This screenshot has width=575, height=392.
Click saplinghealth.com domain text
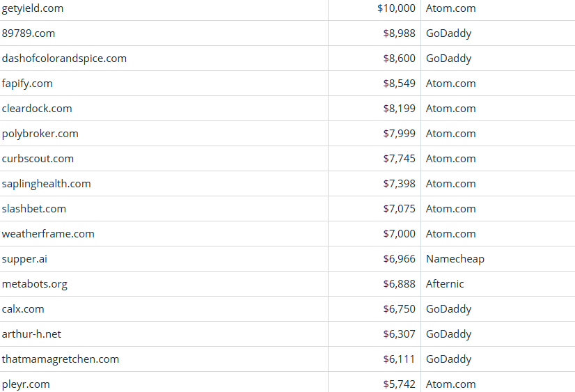(x=46, y=184)
